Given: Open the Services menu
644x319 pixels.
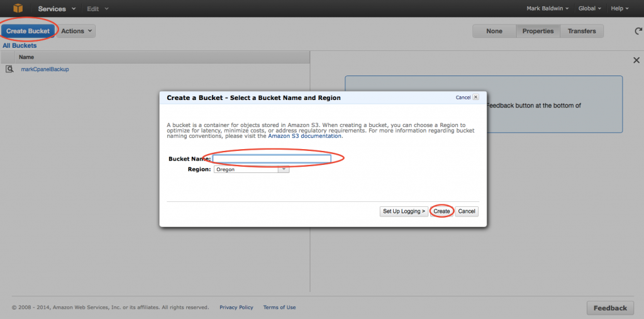Looking at the screenshot, I should (x=57, y=9).
